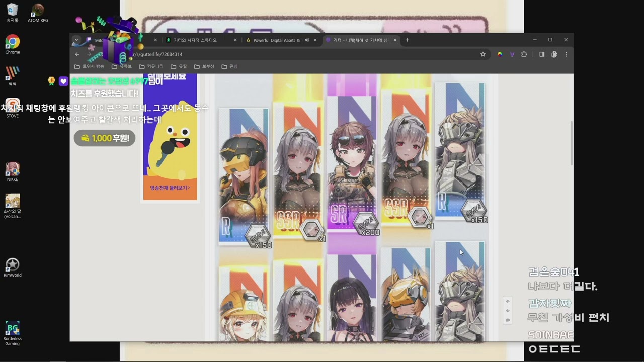Mute the Powerful Digital Assets tab audio
Screen dimensions: 644x362
coord(307,40)
